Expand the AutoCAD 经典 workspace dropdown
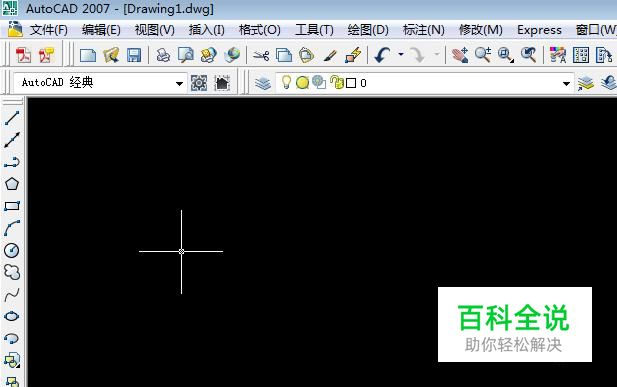The width and height of the screenshot is (617, 387). (x=179, y=83)
